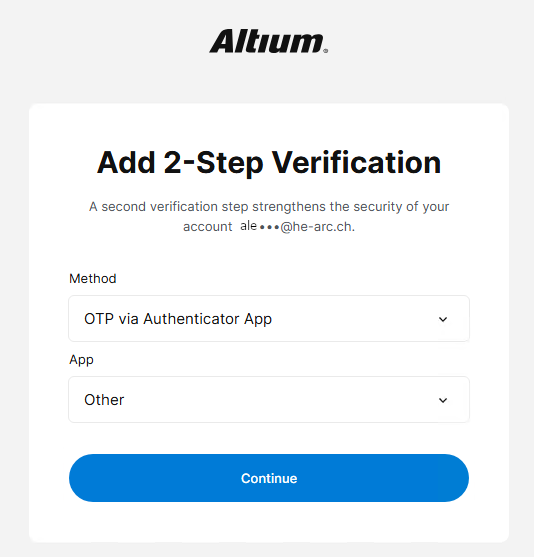Click the Add 2-Step Verification heading

(269, 163)
